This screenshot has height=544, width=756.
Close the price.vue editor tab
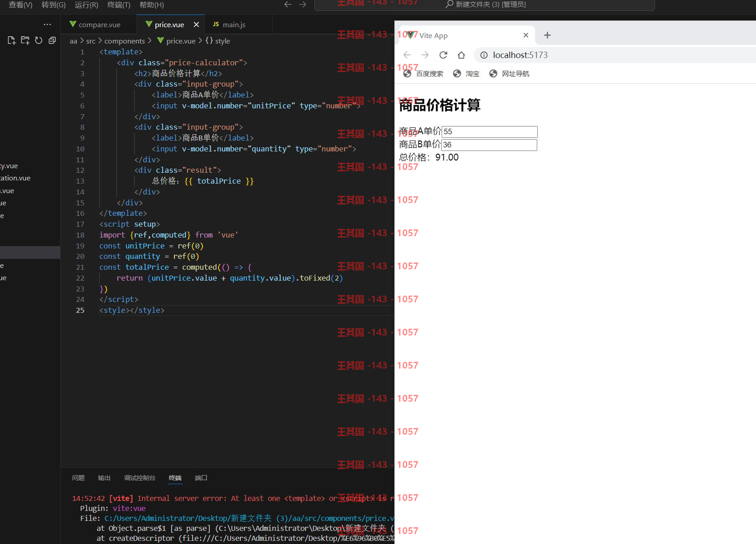coord(196,24)
